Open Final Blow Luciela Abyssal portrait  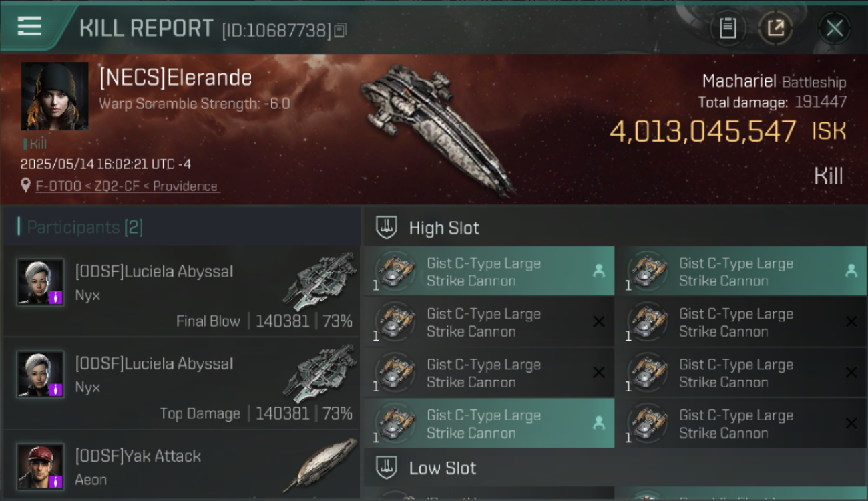point(40,283)
